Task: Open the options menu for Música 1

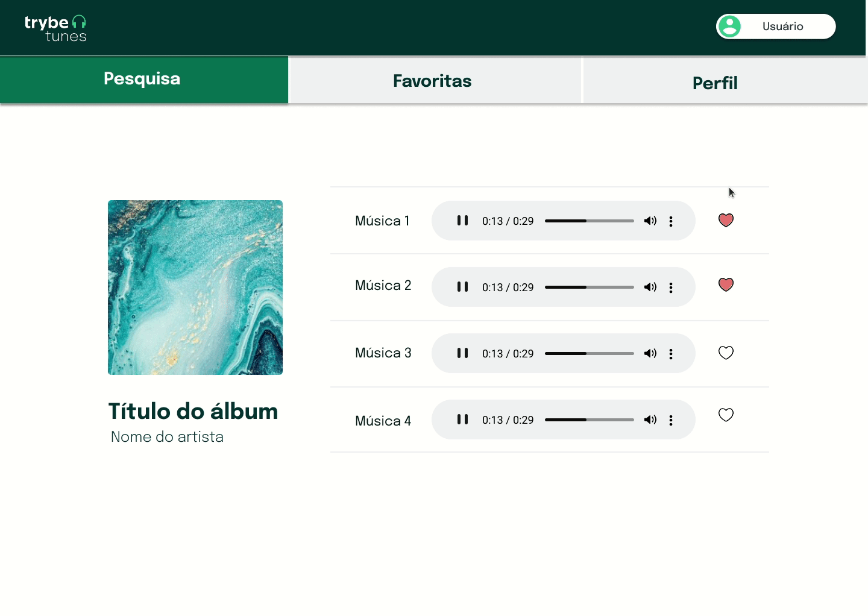Action: [x=671, y=221]
